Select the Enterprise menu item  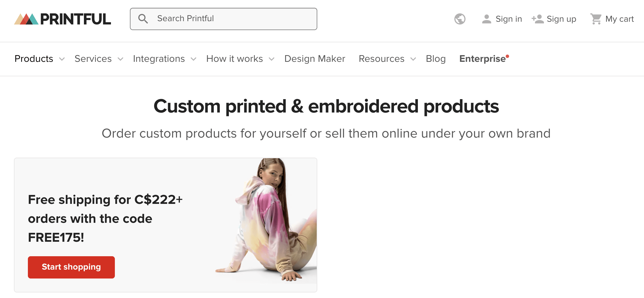coord(482,59)
